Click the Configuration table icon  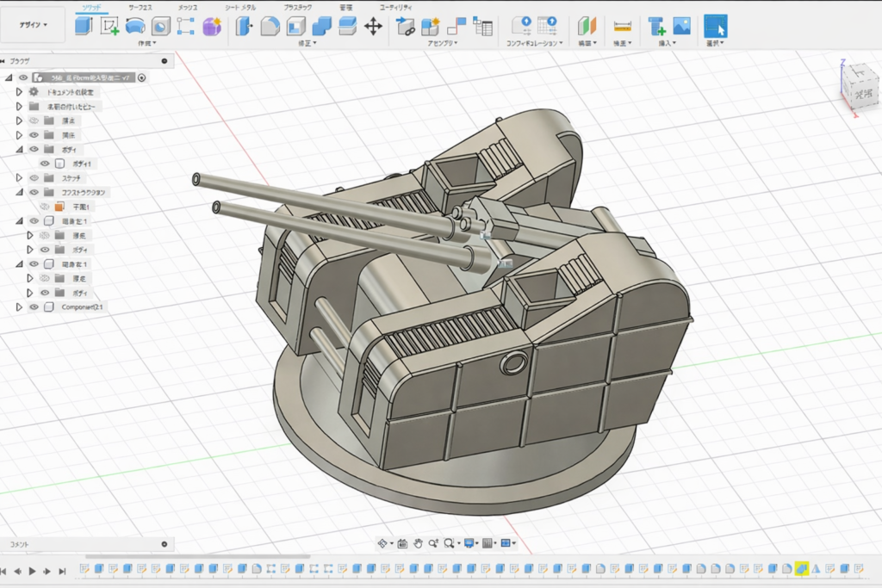[549, 26]
